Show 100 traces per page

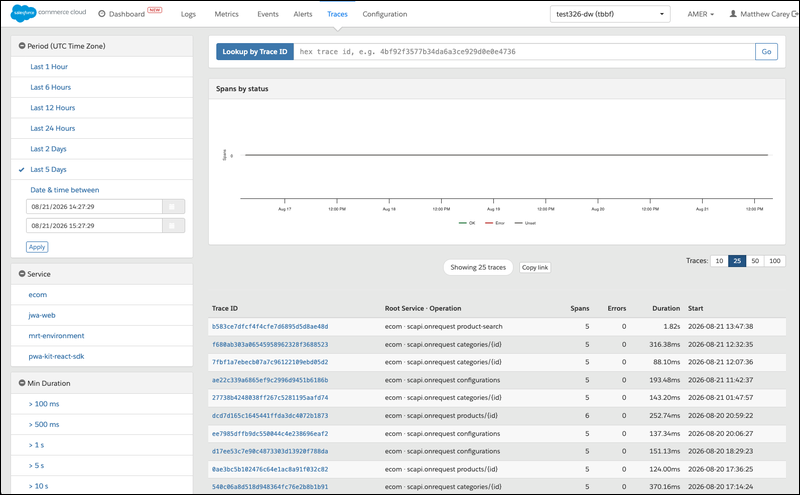click(x=774, y=261)
